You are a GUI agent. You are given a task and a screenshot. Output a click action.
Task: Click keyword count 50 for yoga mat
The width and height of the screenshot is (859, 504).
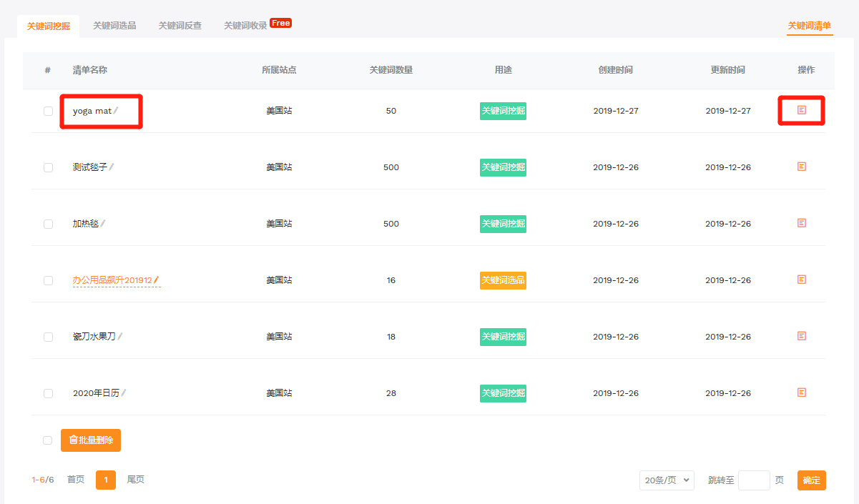coord(391,111)
